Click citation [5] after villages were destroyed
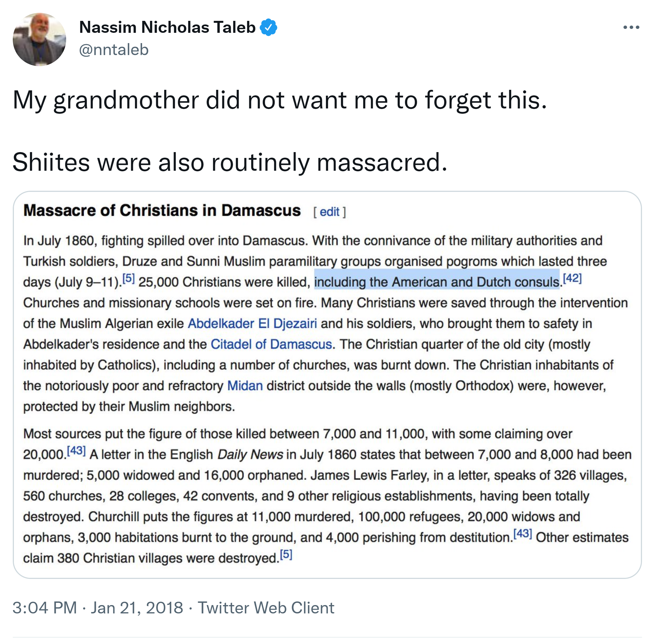652x644 pixels. coord(286,554)
